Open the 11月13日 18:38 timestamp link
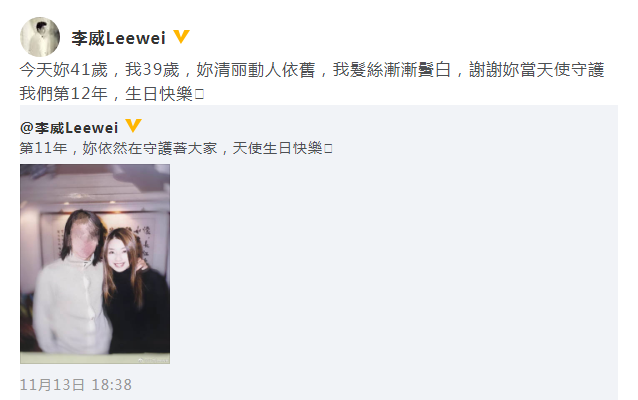 [x=76, y=385]
